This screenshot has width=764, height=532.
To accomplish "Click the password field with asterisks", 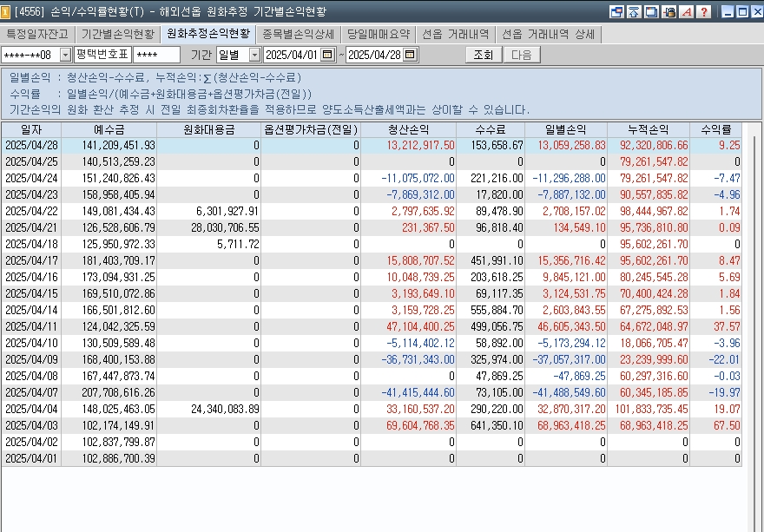I will 157,55.
